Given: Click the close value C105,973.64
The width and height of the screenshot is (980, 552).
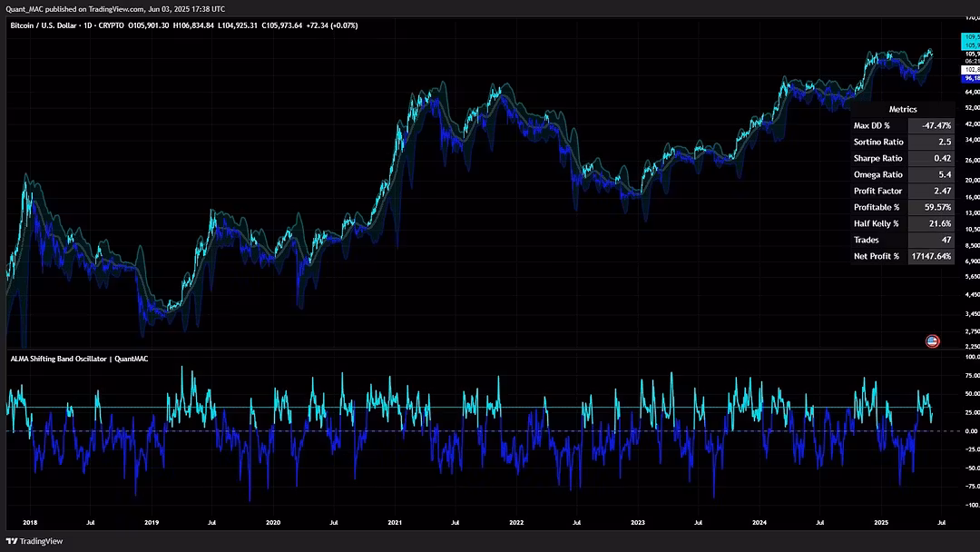Looking at the screenshot, I should [x=282, y=25].
